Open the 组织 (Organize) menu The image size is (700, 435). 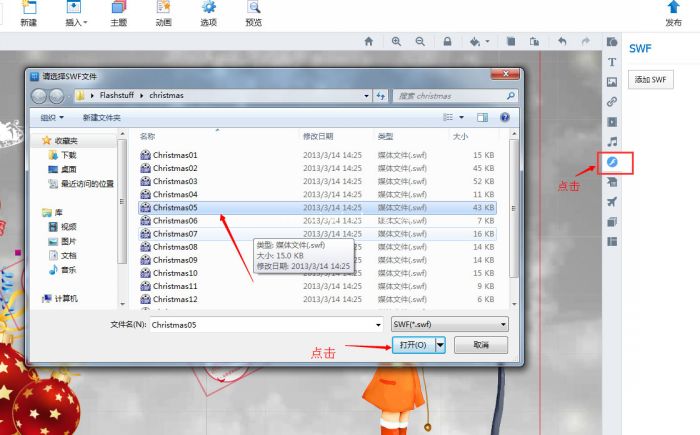pos(52,117)
